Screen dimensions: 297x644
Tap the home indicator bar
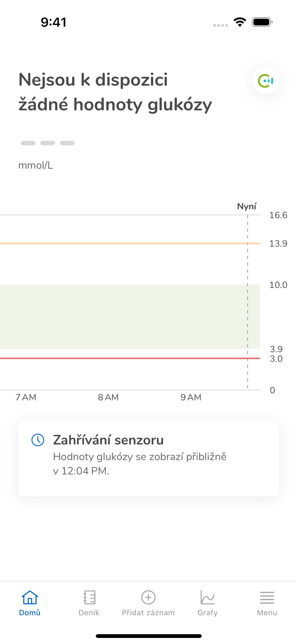tap(148, 636)
